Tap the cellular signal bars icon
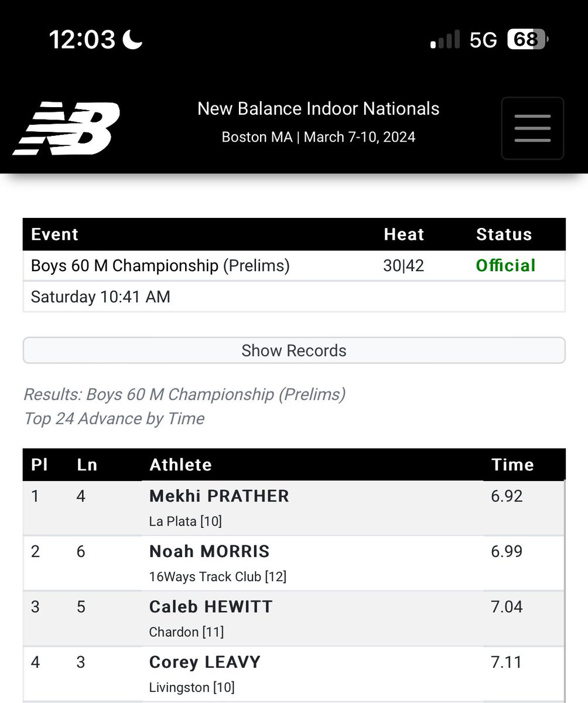This screenshot has width=588, height=703. [446, 40]
